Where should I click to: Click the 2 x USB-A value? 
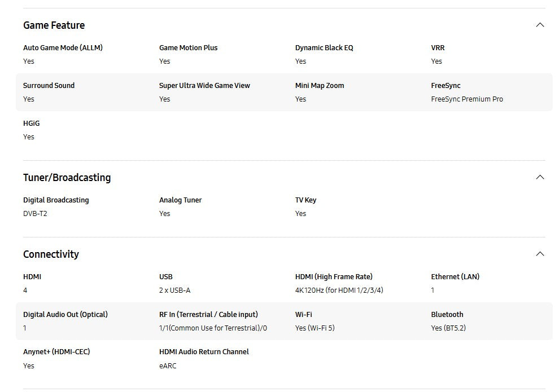[174, 290]
